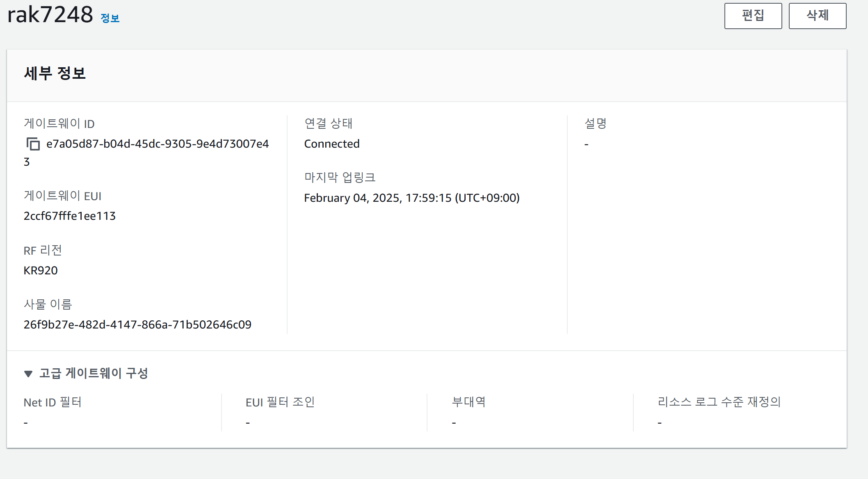Viewport: 868px width, 479px height.
Task: Click the Connected status value
Action: pos(332,144)
